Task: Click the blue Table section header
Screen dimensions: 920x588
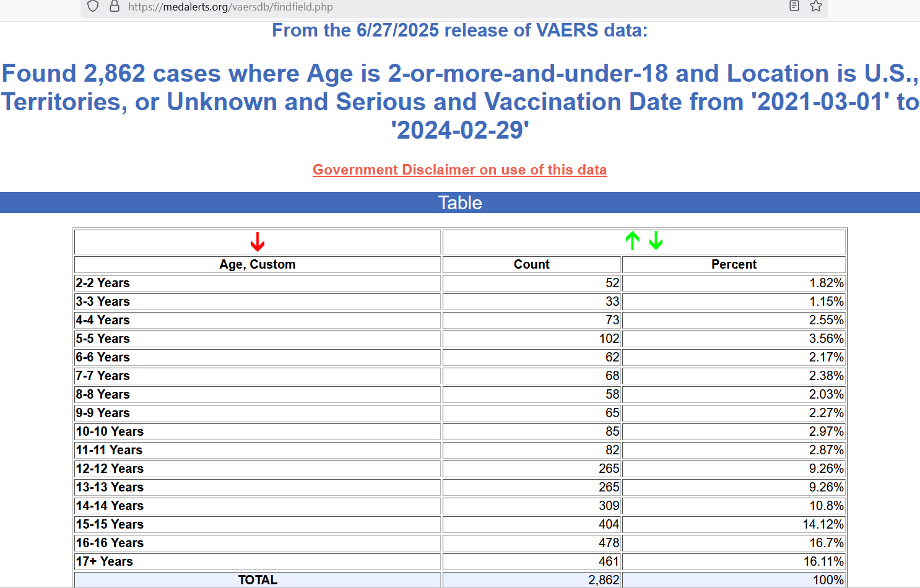Action: (460, 202)
